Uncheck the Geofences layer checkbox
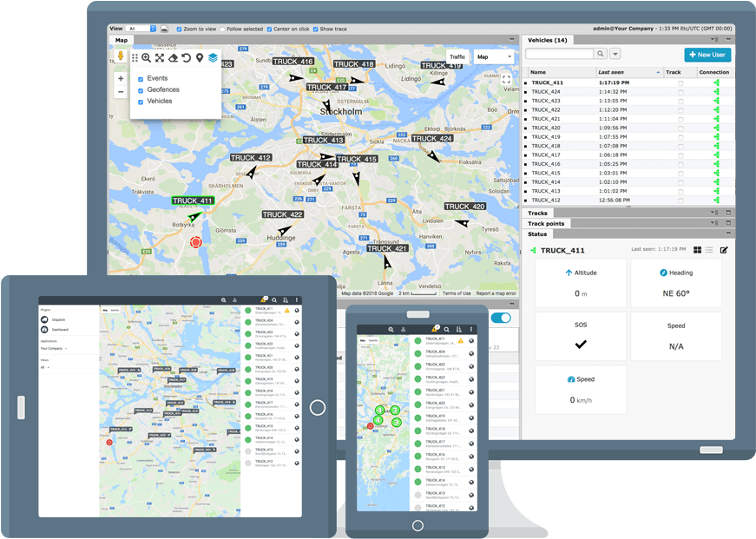 point(141,89)
